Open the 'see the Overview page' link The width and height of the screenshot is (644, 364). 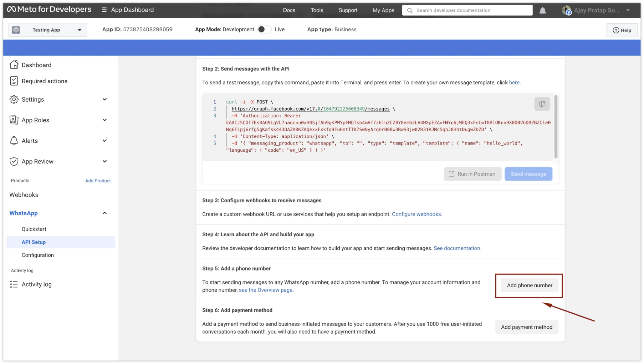(x=266, y=290)
